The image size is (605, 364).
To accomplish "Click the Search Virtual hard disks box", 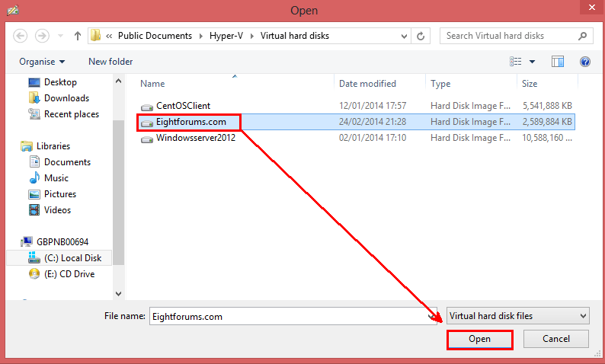I will click(x=509, y=36).
